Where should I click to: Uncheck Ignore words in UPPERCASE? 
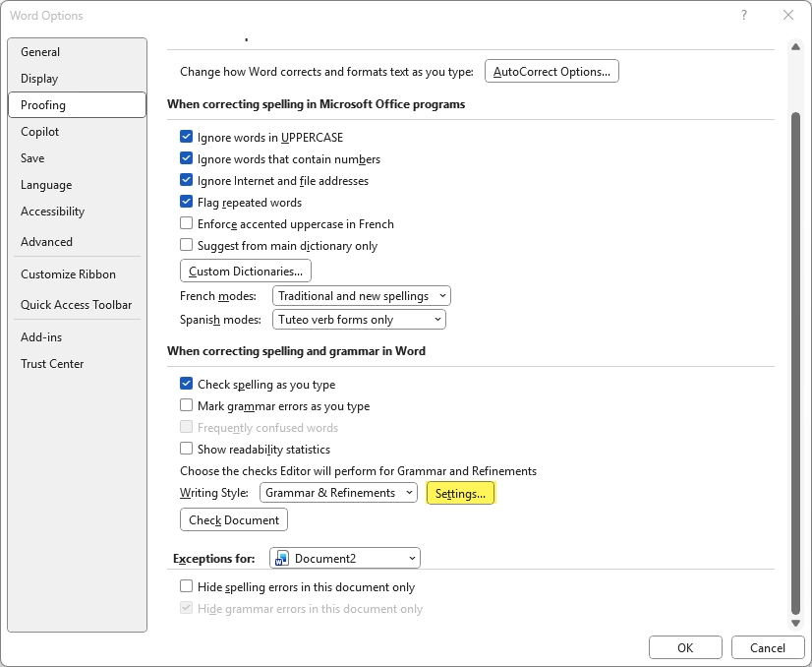(186, 137)
